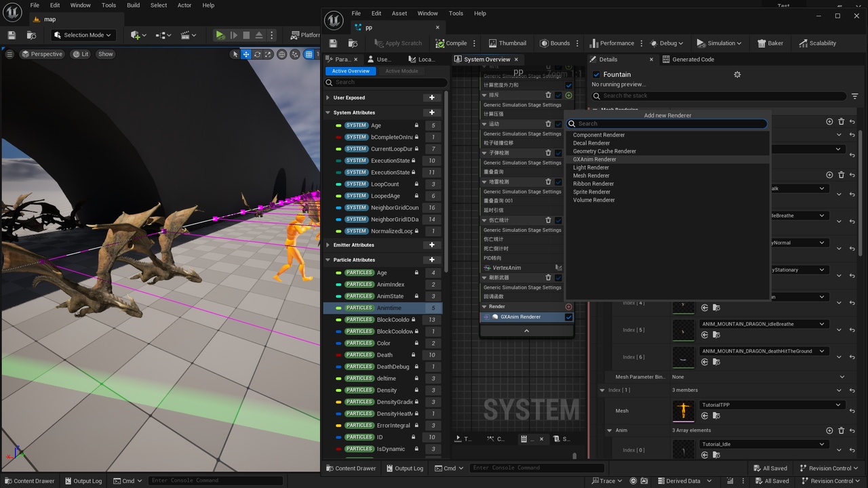Toggle the GXAnim Renderer enabled checkbox
The height and width of the screenshot is (488, 868).
coord(568,317)
